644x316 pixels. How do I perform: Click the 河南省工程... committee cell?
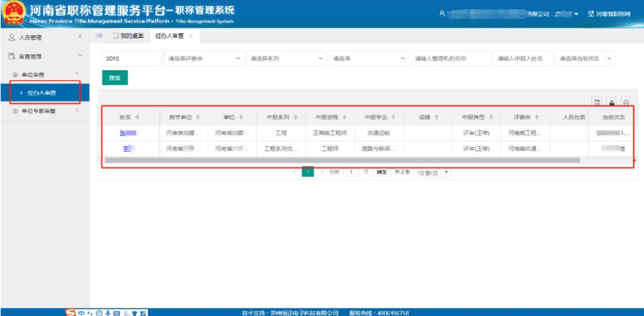pos(525,133)
